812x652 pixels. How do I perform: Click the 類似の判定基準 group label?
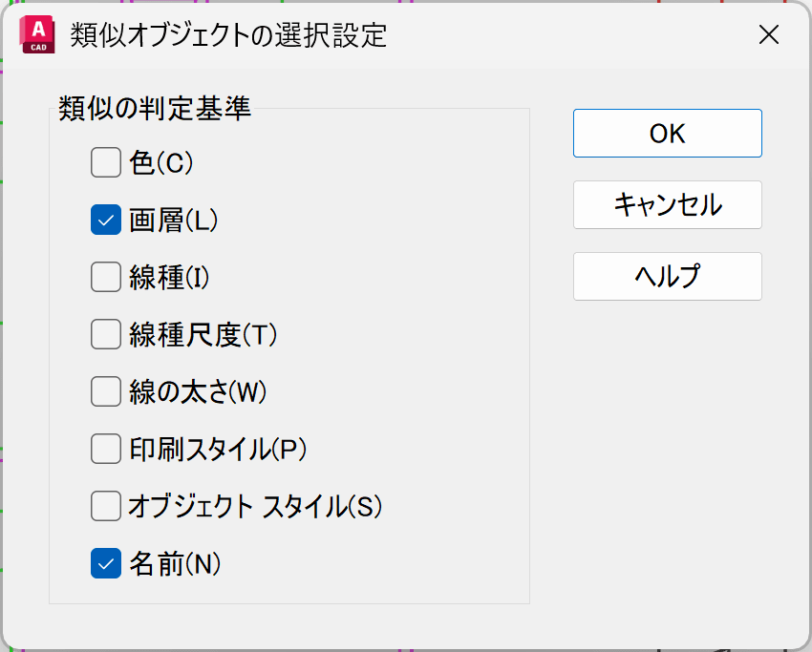click(x=155, y=109)
